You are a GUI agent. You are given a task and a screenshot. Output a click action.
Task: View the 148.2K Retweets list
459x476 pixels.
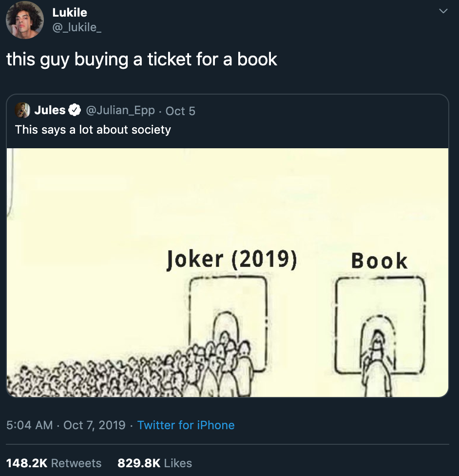point(54,463)
